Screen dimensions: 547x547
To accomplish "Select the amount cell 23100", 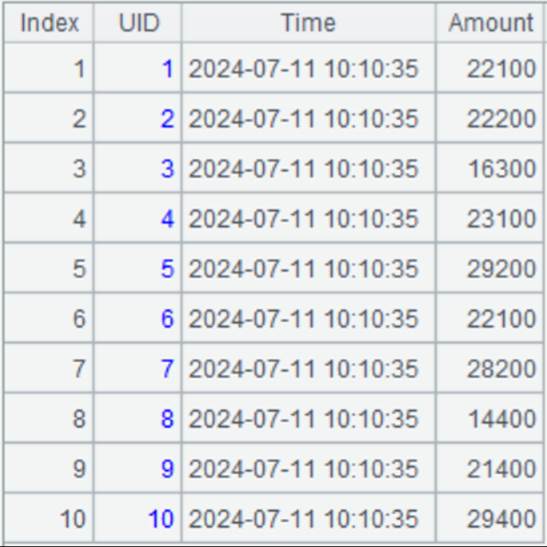I will [x=490, y=219].
